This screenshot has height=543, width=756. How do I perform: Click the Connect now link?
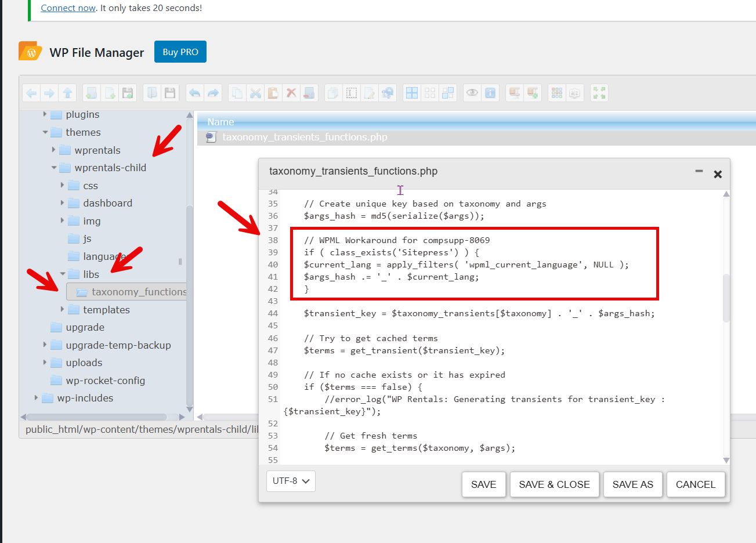[x=68, y=8]
